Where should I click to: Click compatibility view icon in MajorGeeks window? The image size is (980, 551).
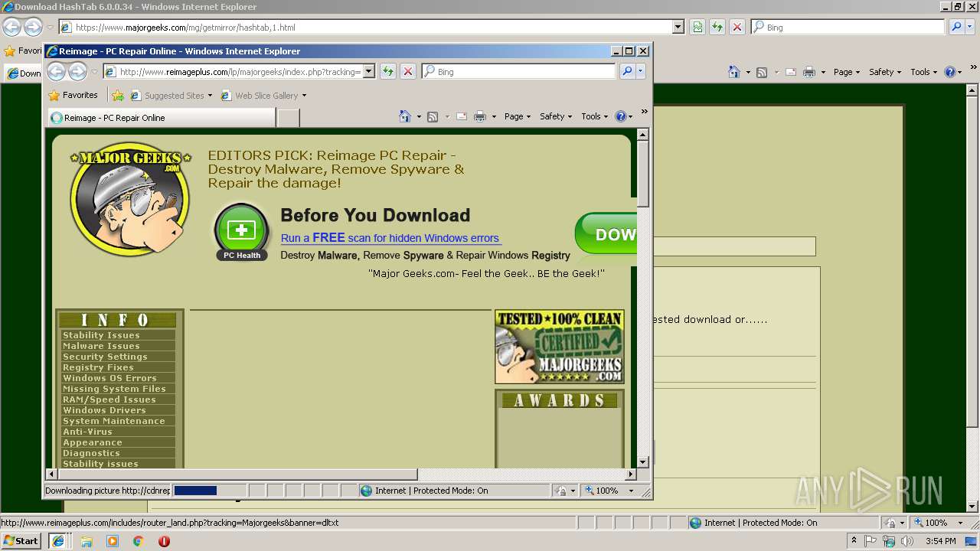click(697, 27)
